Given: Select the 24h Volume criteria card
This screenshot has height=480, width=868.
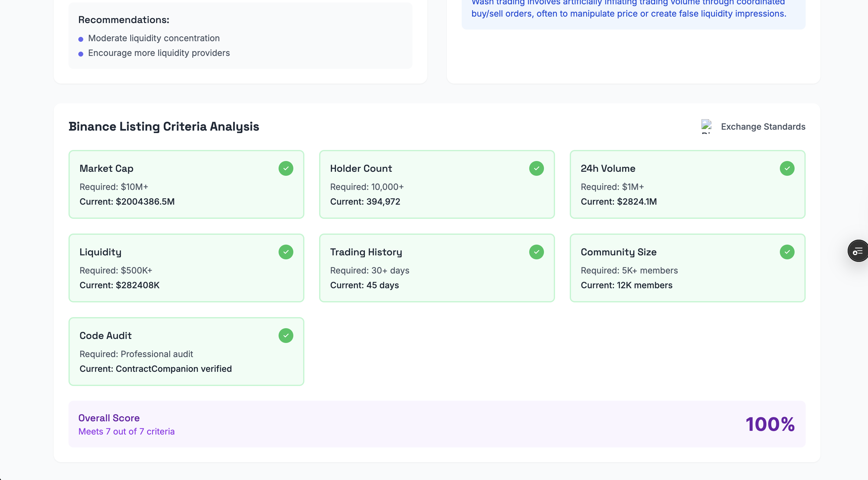Looking at the screenshot, I should (x=687, y=185).
